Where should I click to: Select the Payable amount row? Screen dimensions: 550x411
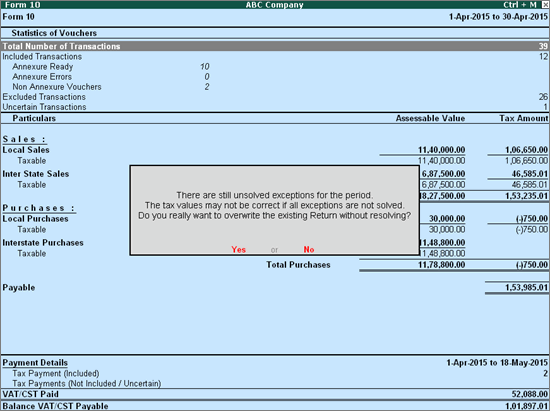coord(275,288)
